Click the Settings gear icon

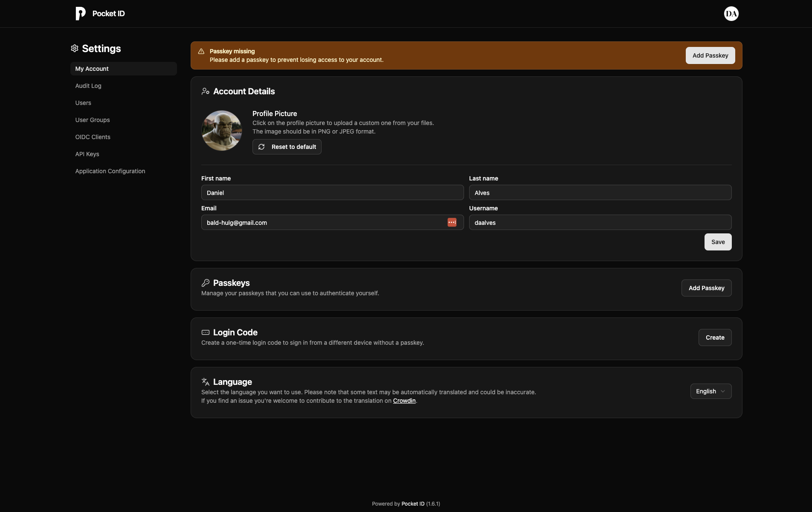tap(75, 48)
